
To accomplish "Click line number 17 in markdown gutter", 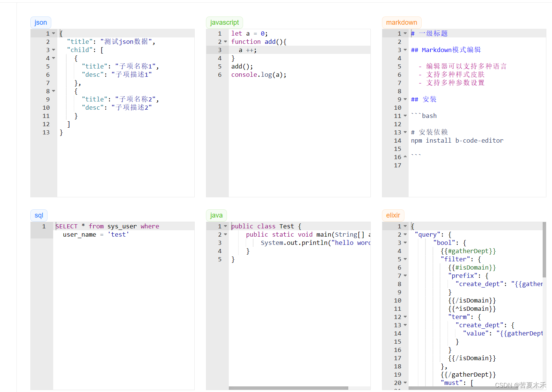I will click(x=398, y=165).
